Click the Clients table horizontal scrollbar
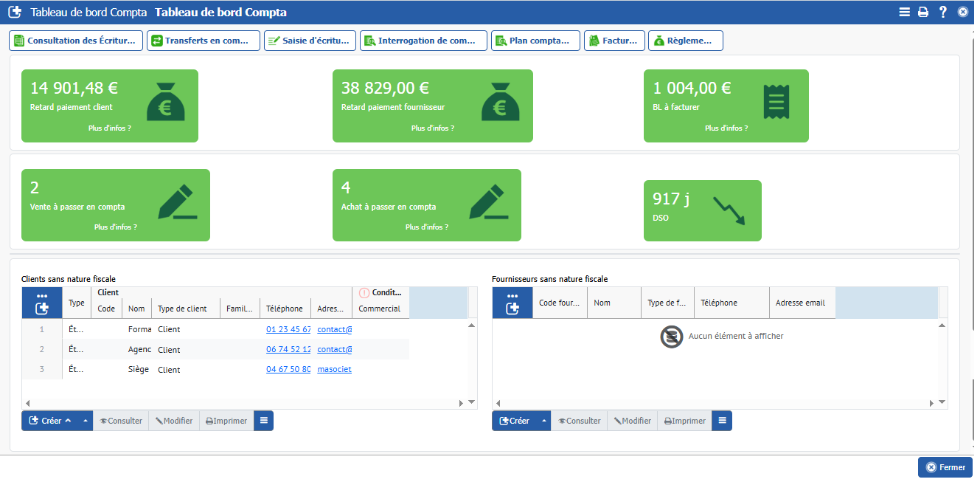Screen dimensions: 980x482 point(243,403)
